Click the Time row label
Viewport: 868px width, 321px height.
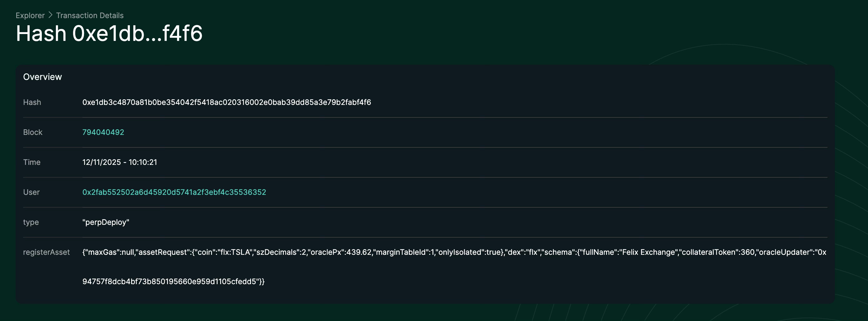32,162
